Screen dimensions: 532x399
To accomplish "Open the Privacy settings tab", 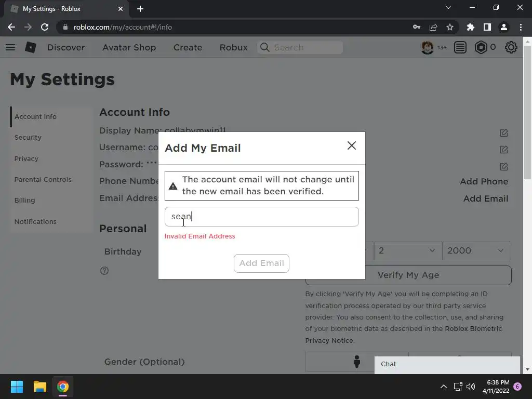I will point(26,158).
